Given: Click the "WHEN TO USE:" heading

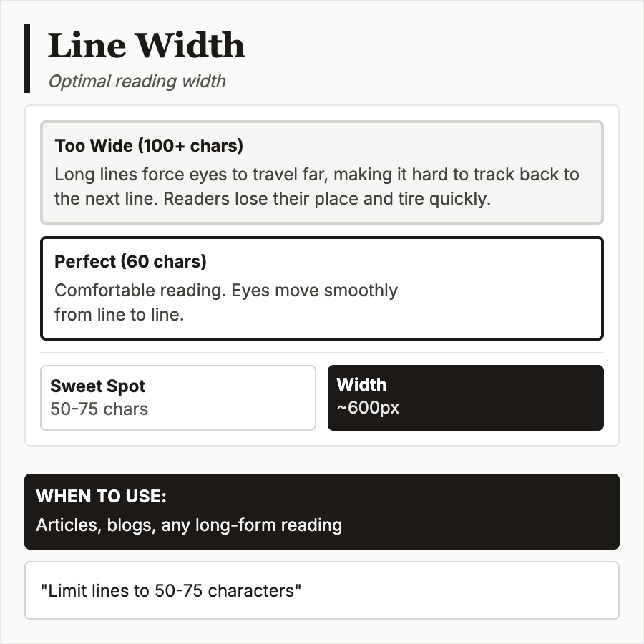Looking at the screenshot, I should point(101,497).
